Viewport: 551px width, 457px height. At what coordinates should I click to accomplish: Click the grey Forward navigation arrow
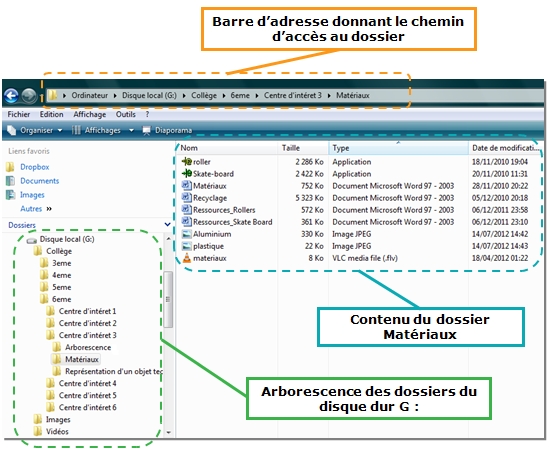pos(29,95)
